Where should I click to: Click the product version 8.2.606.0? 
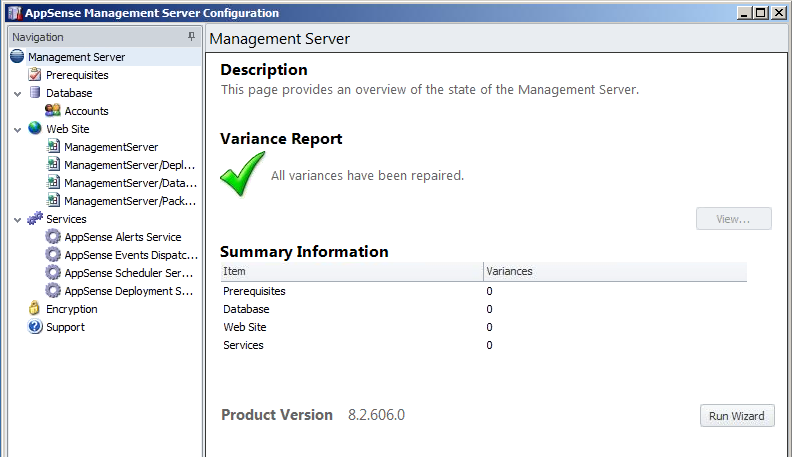[376, 415]
